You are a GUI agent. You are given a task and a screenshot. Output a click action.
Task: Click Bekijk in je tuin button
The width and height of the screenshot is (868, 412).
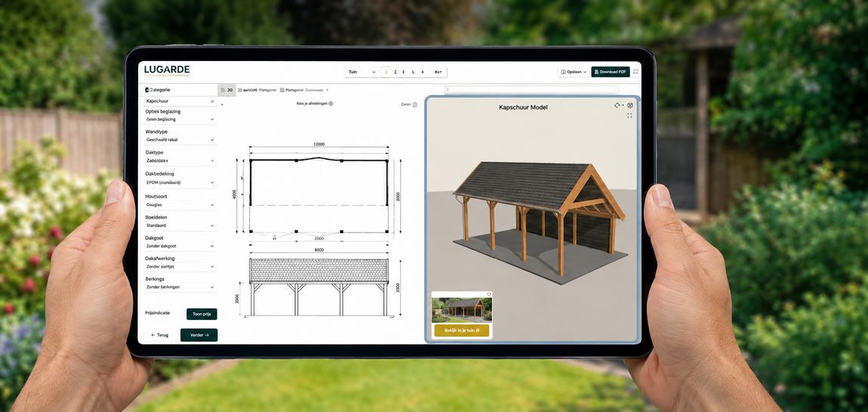pos(462,331)
